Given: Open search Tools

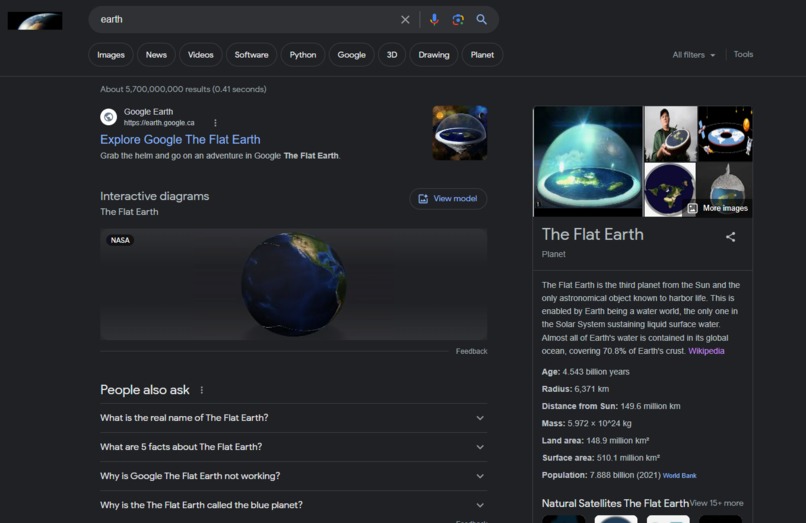Looking at the screenshot, I should (x=743, y=54).
